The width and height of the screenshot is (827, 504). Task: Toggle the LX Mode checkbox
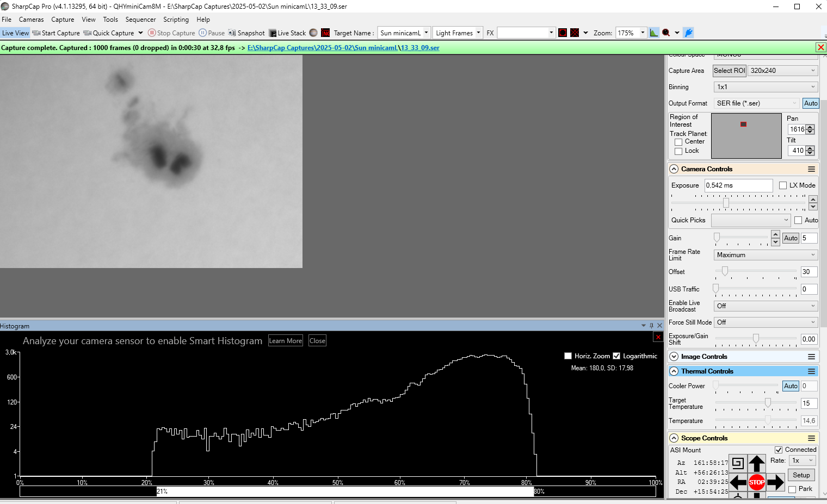(783, 185)
